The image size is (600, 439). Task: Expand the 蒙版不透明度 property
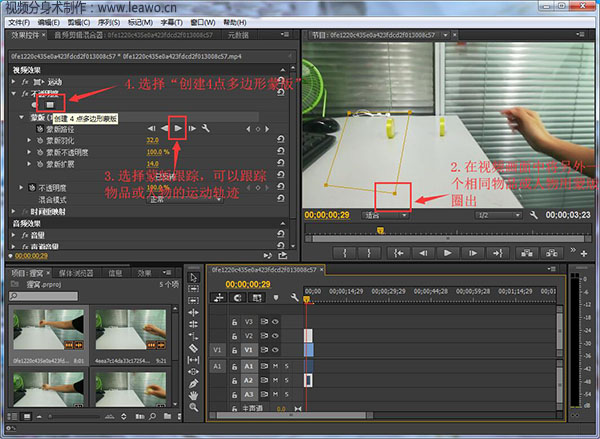tap(29, 152)
